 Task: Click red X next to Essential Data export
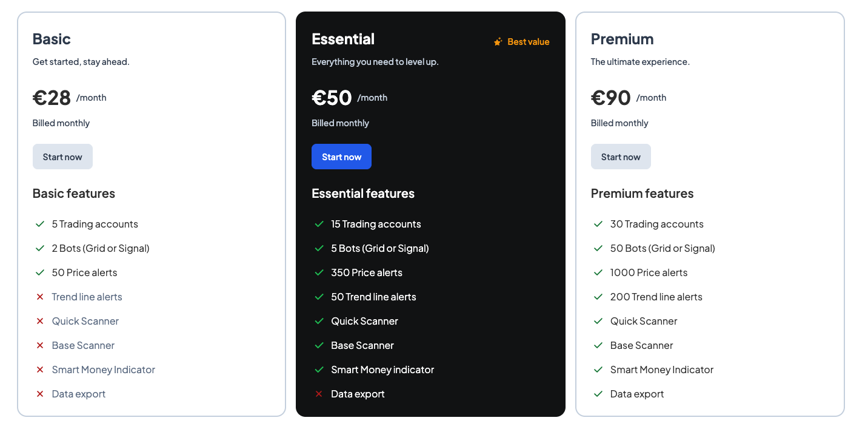point(319,394)
